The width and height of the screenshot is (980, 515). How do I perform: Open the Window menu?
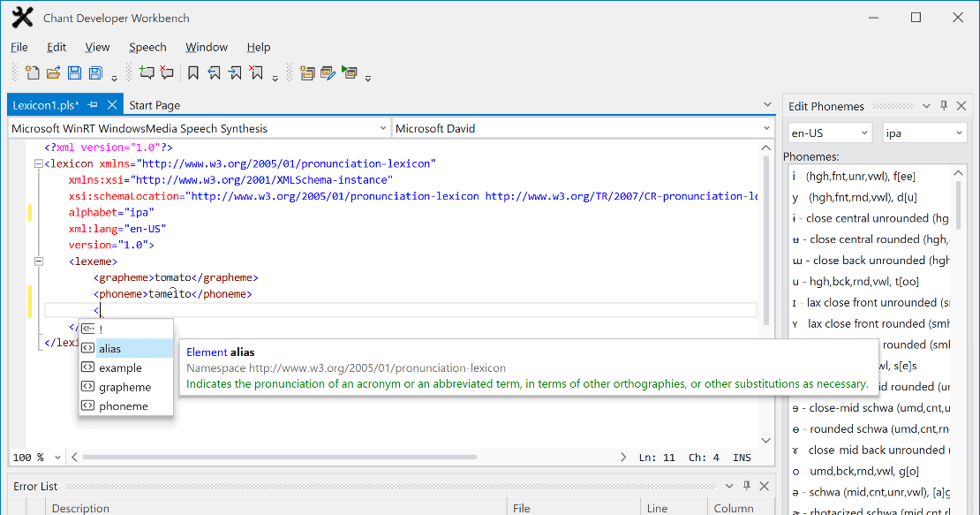coord(207,47)
